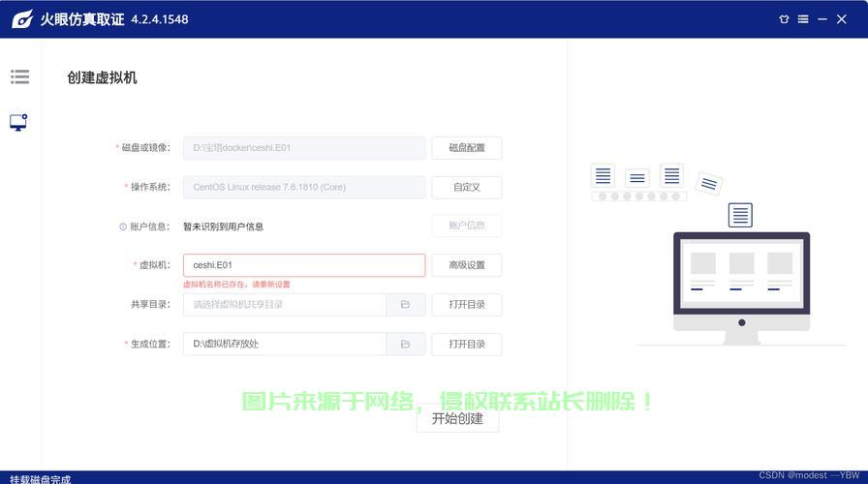Image resolution: width=868 pixels, height=484 pixels.
Task: Click the info icon beside 账户信息
Action: (x=123, y=227)
